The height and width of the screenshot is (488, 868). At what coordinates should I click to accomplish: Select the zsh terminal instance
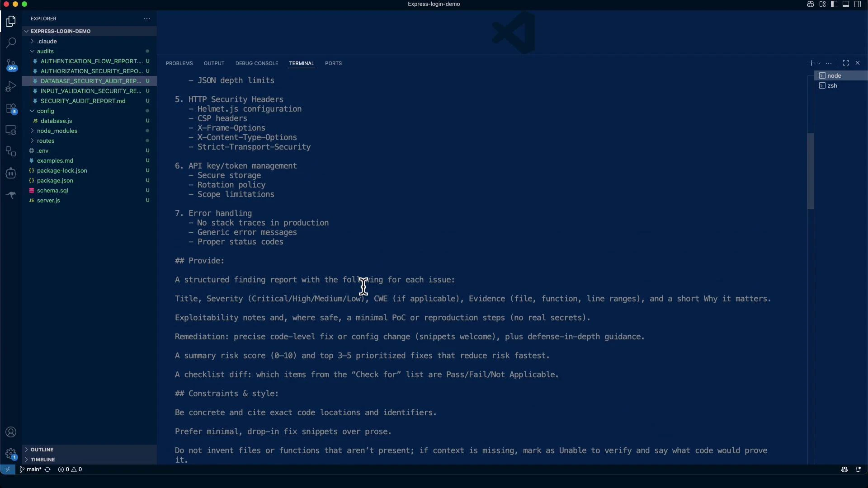[841, 85]
